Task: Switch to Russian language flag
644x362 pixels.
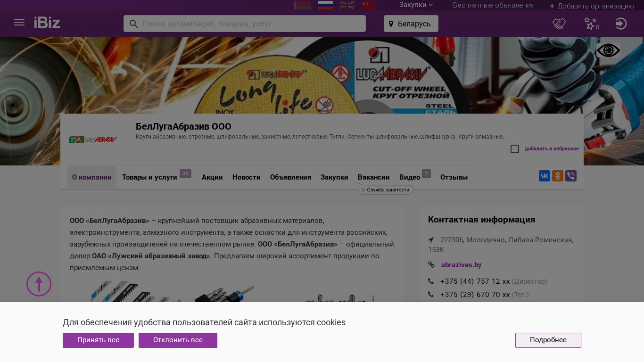Action: tap(325, 5)
